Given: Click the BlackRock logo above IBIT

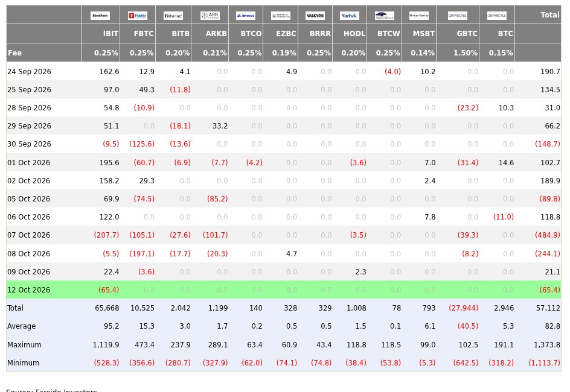Looking at the screenshot, I should (x=100, y=16).
